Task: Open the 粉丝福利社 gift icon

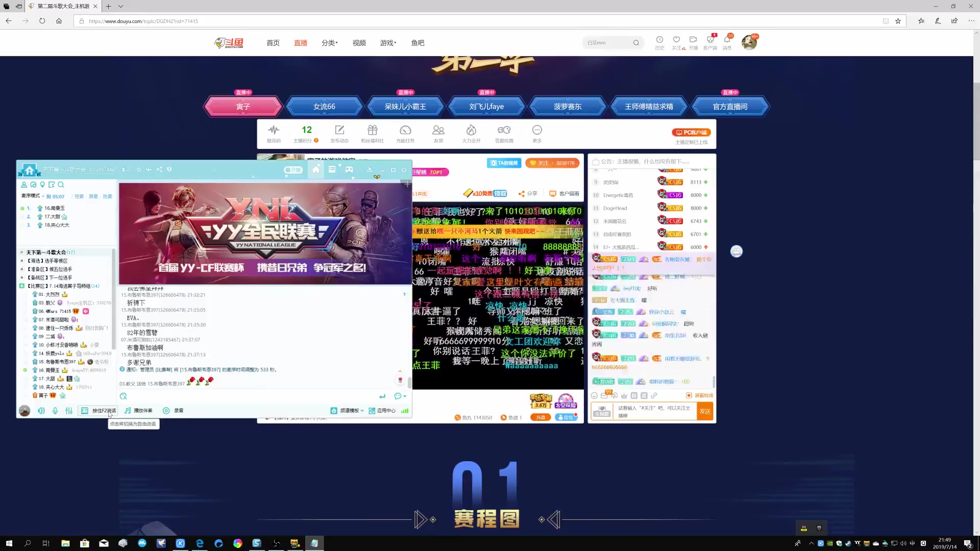Action: point(372,134)
